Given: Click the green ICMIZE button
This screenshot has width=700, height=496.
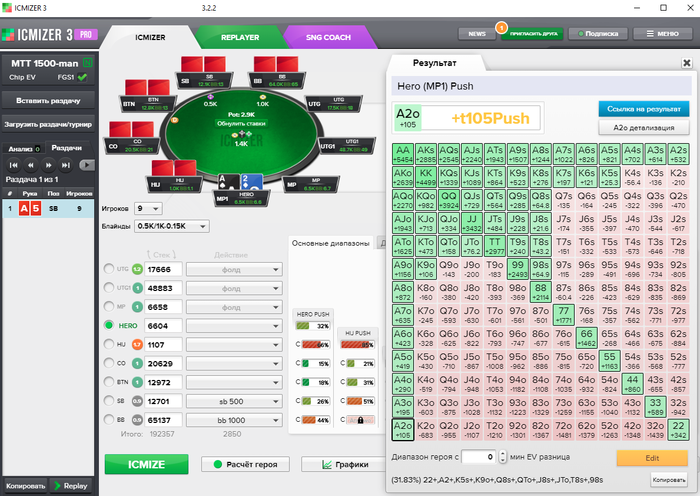Looking at the screenshot, I should [x=146, y=464].
